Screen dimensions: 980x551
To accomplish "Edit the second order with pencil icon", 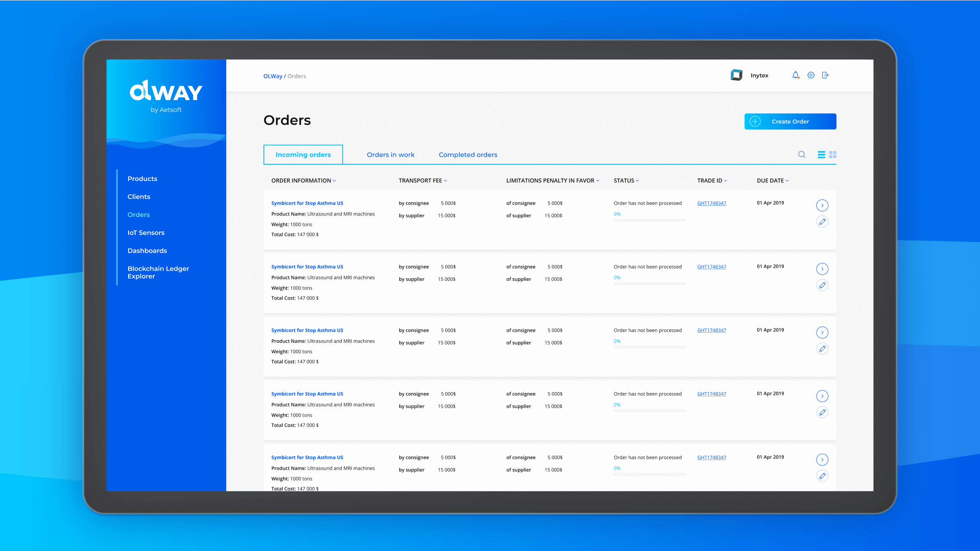I will click(x=822, y=285).
